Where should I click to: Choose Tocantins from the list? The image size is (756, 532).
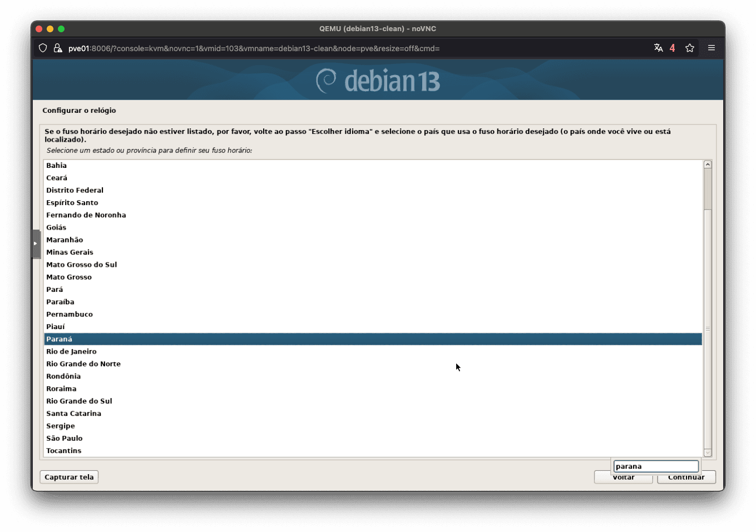click(x=373, y=451)
